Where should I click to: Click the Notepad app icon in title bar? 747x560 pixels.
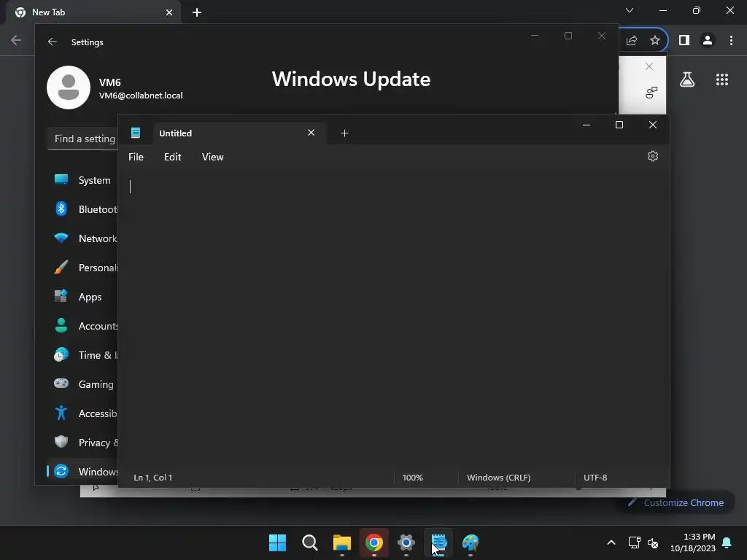(135, 133)
